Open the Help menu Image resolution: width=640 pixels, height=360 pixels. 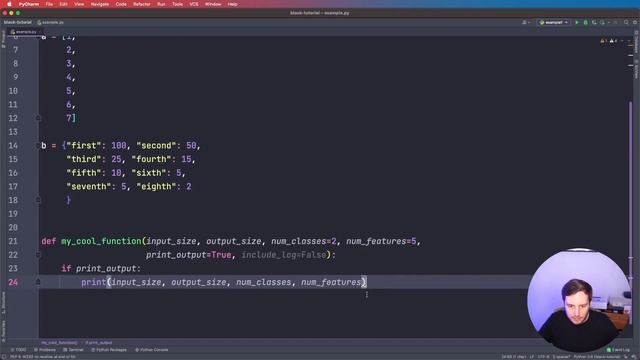pos(233,4)
